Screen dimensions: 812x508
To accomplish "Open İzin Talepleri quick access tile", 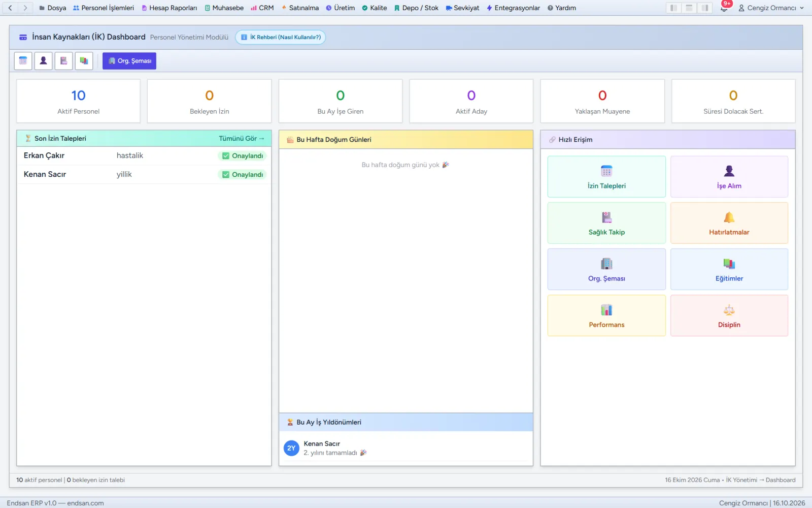I will click(606, 177).
